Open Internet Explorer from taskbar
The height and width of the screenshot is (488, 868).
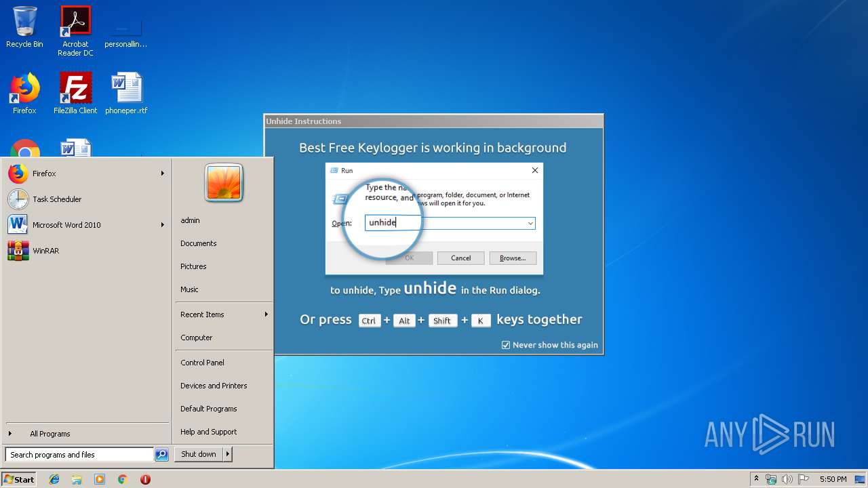pos(54,479)
